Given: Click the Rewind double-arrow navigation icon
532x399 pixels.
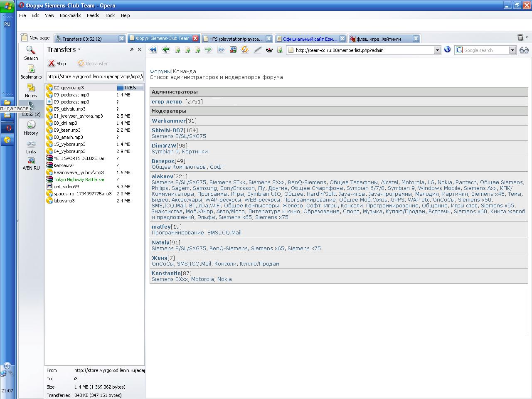Looking at the screenshot, I should 153,50.
